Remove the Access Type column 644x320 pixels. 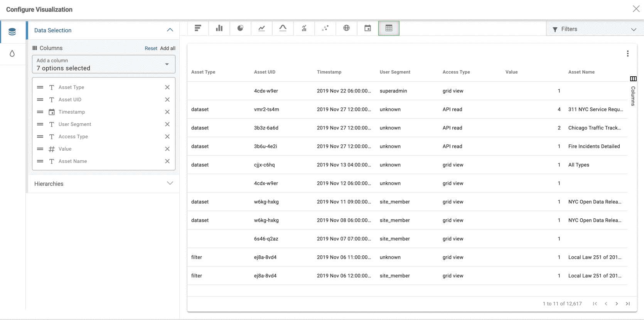click(167, 137)
